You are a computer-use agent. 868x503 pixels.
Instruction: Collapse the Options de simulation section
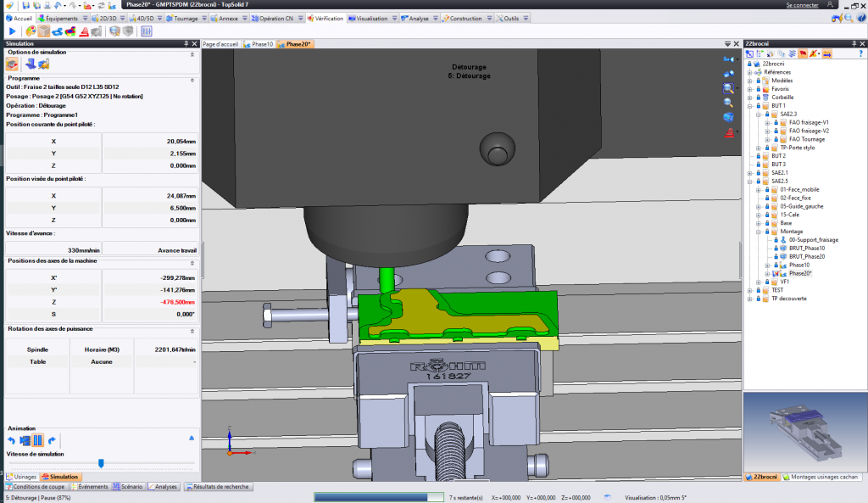click(x=192, y=53)
